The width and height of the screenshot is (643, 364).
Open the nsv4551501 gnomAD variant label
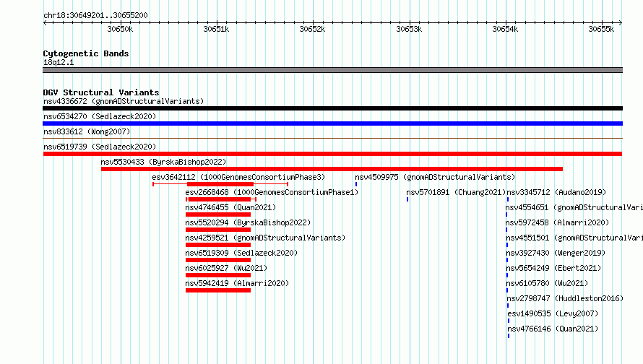click(x=574, y=238)
